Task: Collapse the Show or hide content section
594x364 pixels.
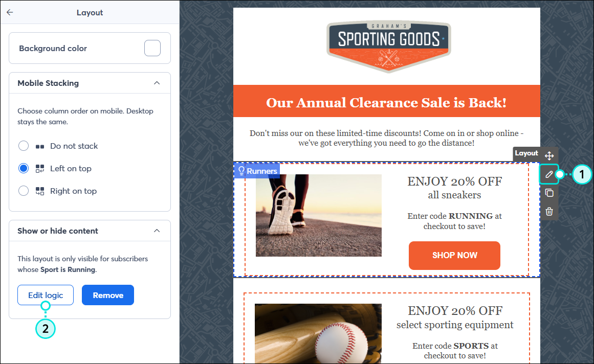Action: (157, 231)
